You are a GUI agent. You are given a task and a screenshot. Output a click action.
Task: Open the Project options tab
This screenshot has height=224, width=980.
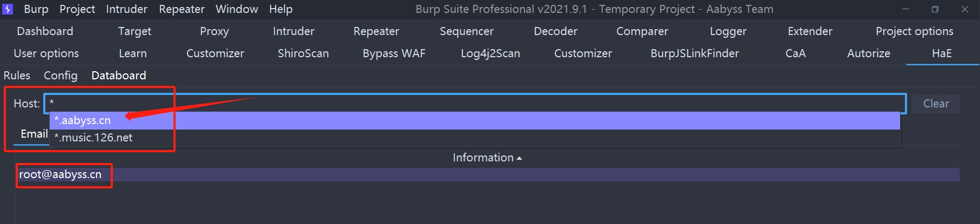[914, 31]
